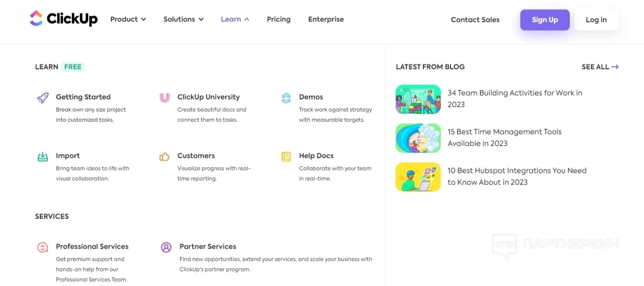
Task: Click the Demos layered icon
Action: [286, 98]
